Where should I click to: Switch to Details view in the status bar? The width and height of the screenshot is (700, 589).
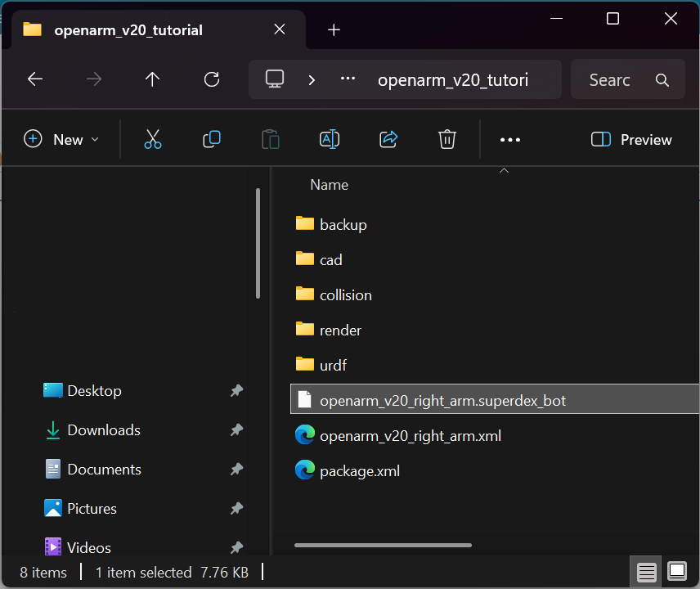point(646,572)
